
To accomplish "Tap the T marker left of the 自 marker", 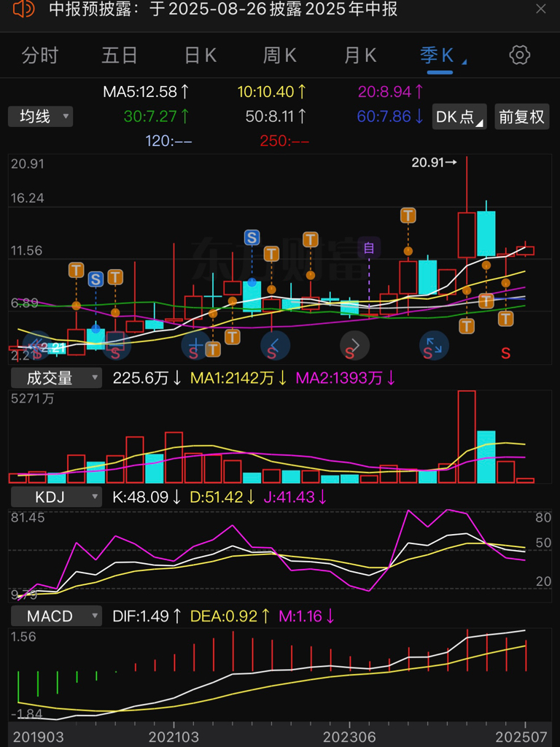I will tap(311, 239).
